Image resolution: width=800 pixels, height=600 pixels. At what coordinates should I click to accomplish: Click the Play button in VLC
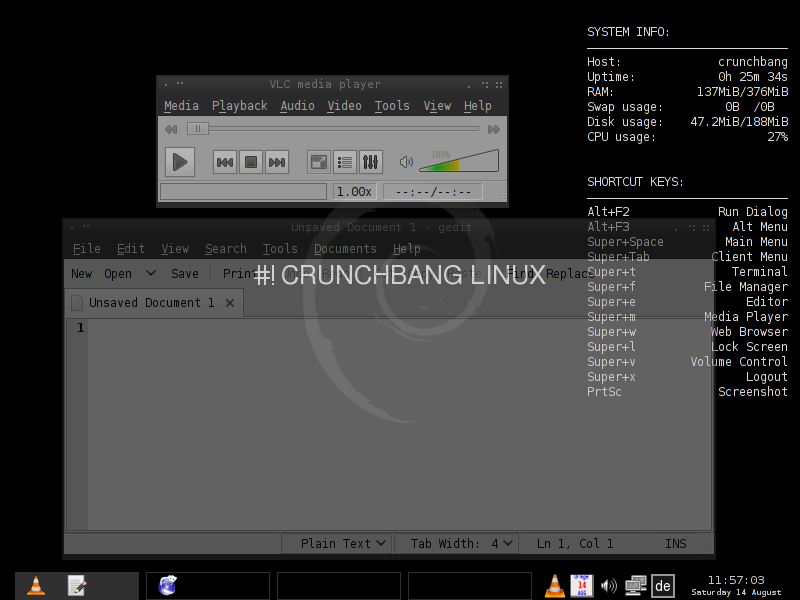pyautogui.click(x=181, y=162)
